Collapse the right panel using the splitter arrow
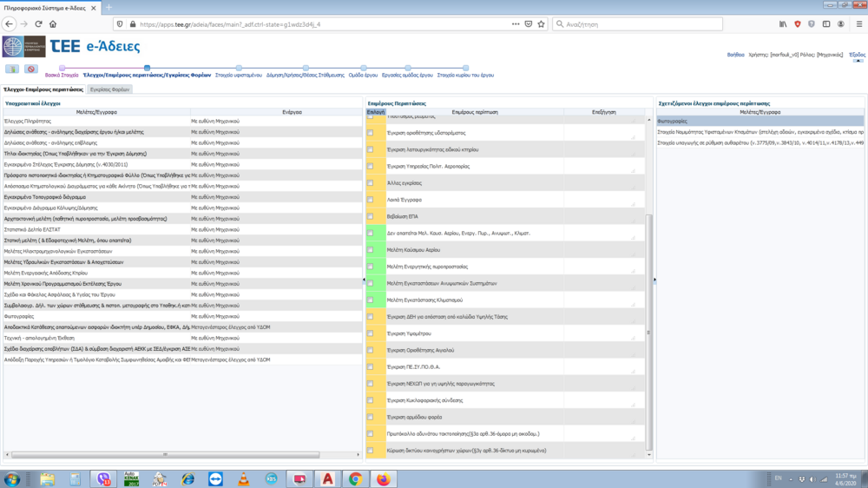 [654, 280]
